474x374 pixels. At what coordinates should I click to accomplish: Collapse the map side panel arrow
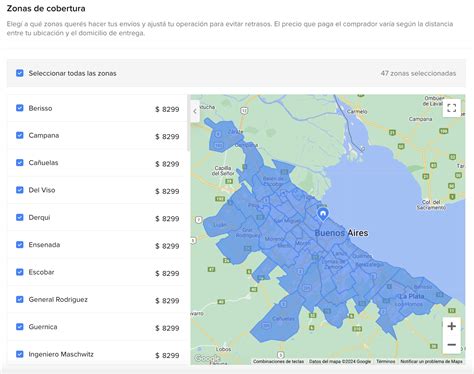click(x=195, y=111)
